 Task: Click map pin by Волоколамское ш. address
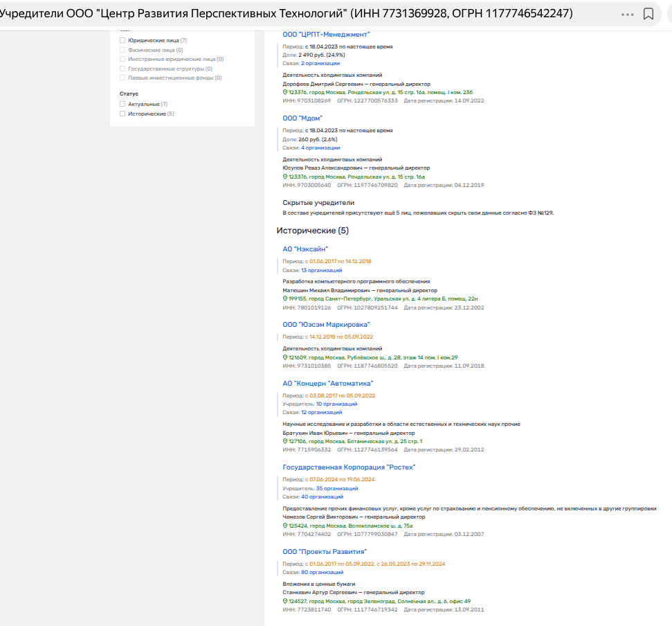click(x=285, y=526)
